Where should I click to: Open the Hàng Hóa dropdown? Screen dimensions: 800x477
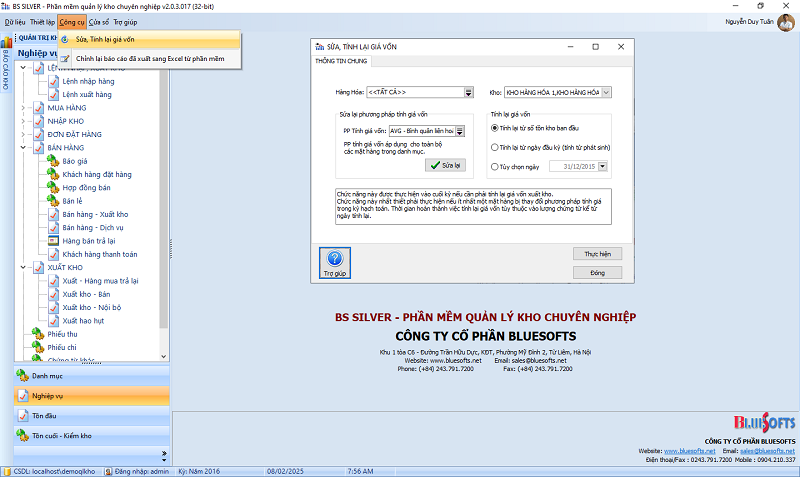point(468,93)
